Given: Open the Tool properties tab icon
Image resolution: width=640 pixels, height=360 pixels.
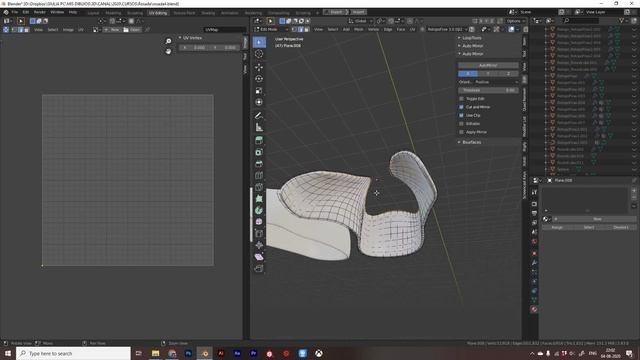Looking at the screenshot, I should point(534,192).
